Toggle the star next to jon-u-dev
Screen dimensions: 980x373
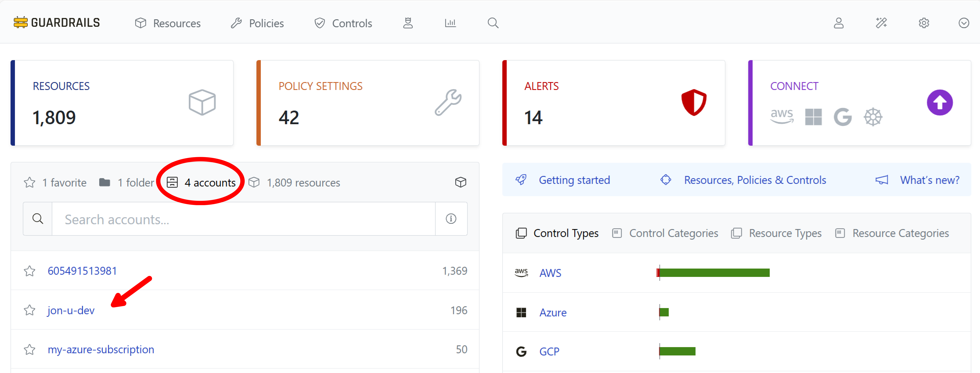click(29, 310)
